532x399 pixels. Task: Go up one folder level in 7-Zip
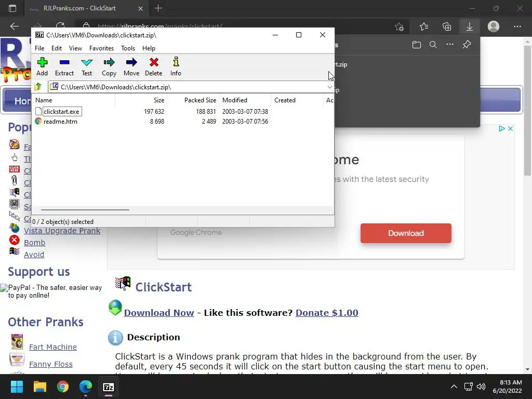click(38, 87)
